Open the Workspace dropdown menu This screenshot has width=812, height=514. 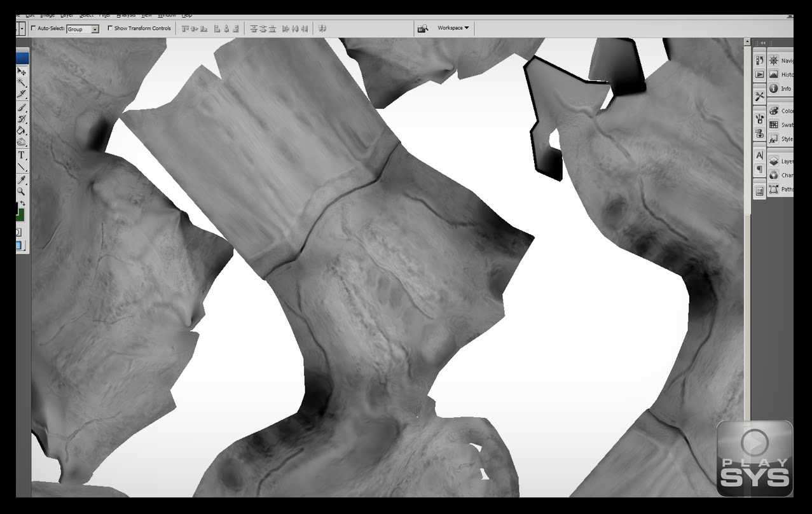[453, 28]
